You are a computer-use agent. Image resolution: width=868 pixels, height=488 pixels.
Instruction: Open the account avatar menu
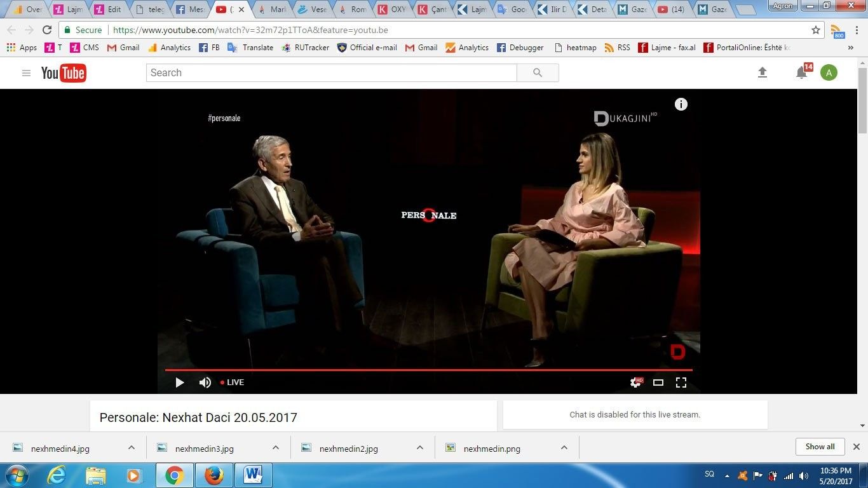pos(829,73)
